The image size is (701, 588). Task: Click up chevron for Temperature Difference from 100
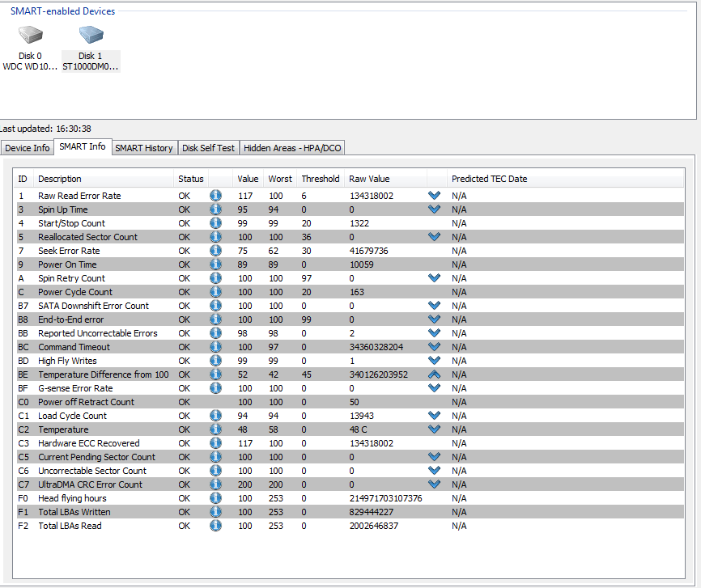(434, 374)
